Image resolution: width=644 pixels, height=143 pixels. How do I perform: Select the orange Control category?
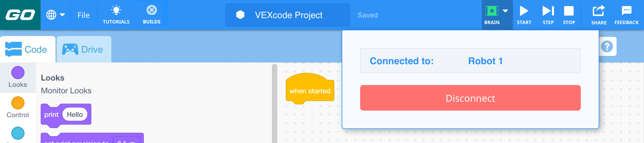(18, 107)
